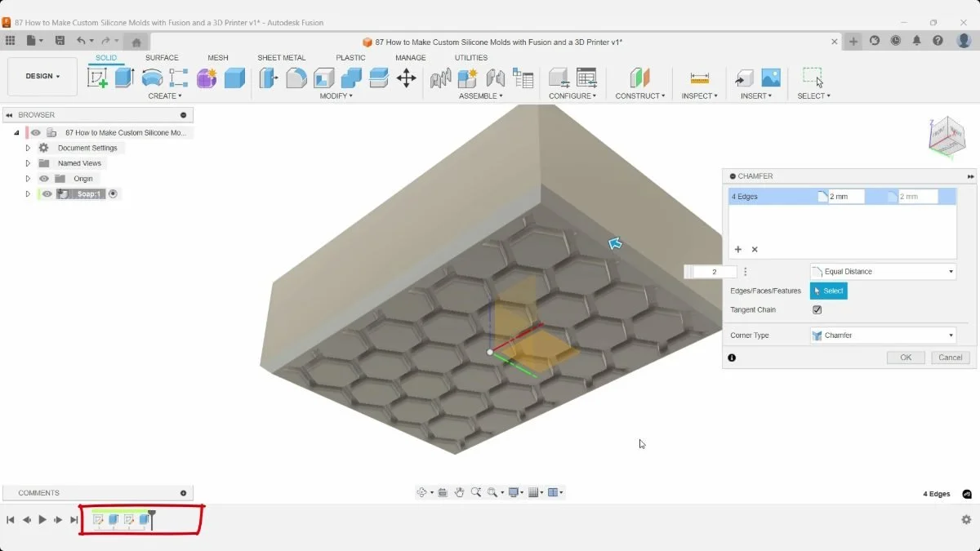The height and width of the screenshot is (551, 980).
Task: Activate the Soap:1 component radio button
Action: pyautogui.click(x=114, y=193)
